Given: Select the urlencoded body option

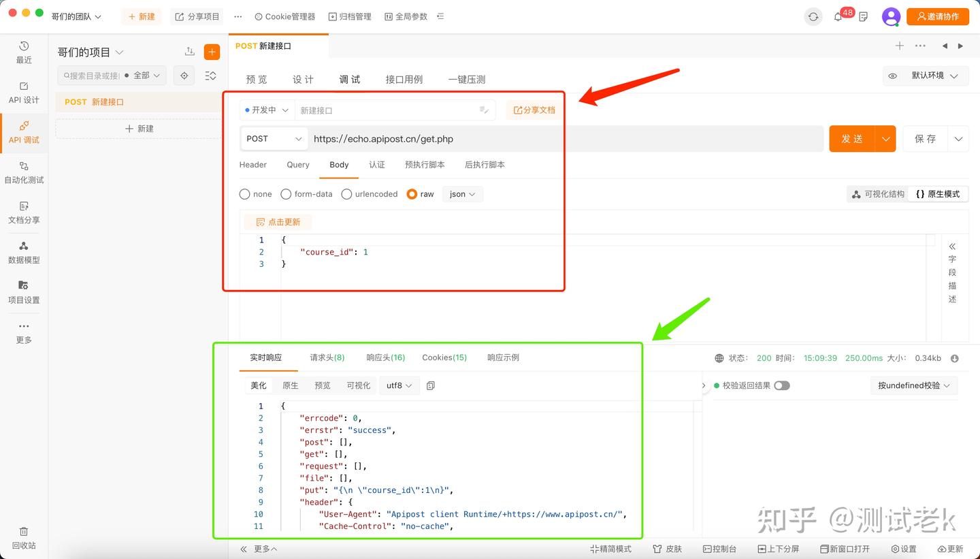Looking at the screenshot, I should pos(369,194).
